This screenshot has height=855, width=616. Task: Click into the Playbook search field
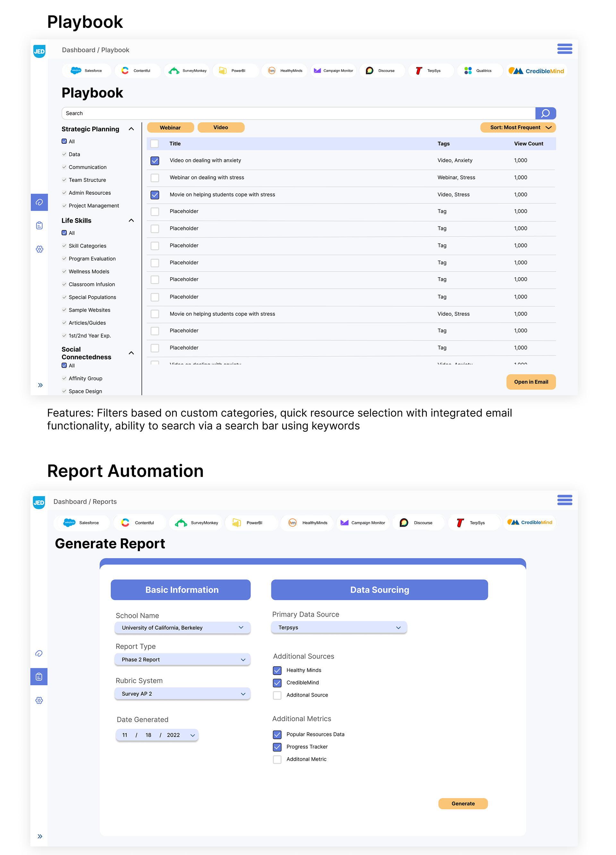[298, 113]
